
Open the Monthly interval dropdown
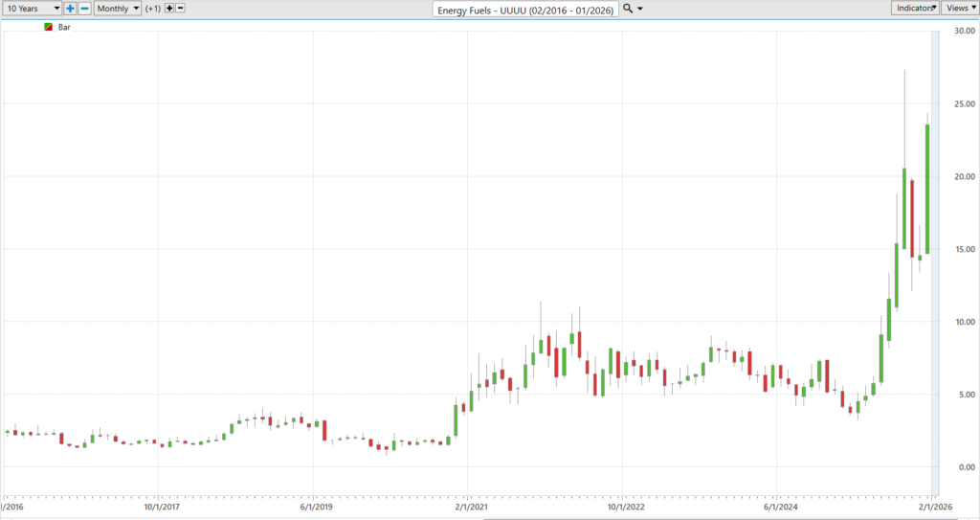117,8
